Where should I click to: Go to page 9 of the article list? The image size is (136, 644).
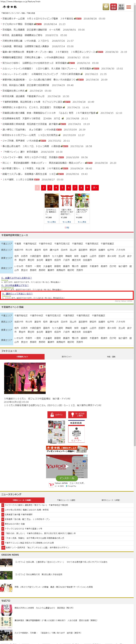tap(87, 187)
